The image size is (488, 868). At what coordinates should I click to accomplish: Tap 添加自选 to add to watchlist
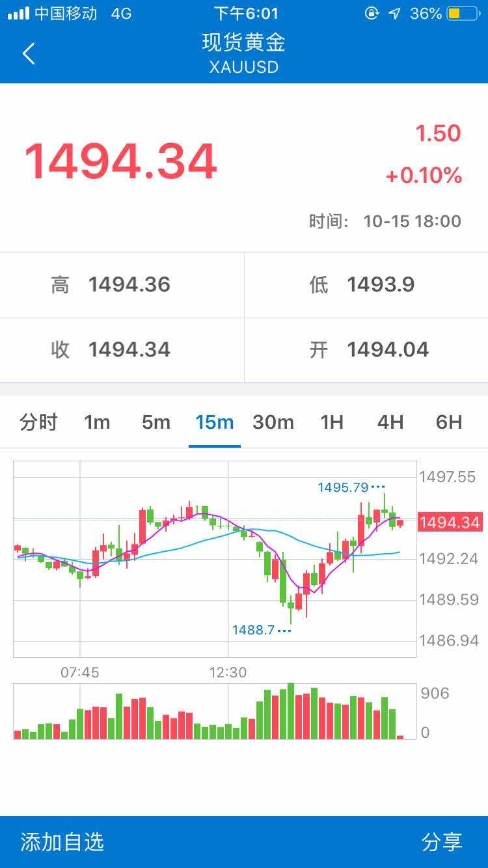(62, 842)
